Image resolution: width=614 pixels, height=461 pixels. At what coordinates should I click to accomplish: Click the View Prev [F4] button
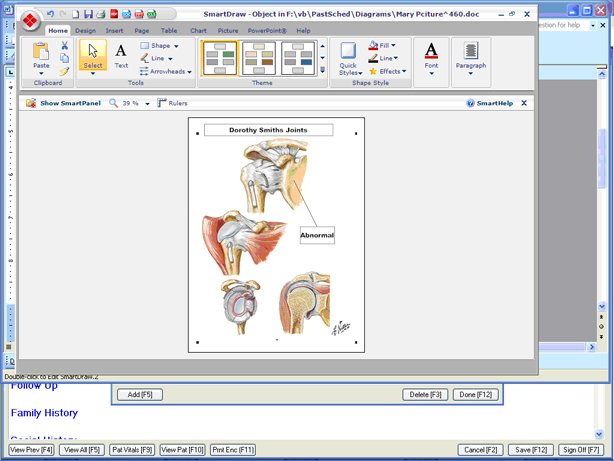pyautogui.click(x=31, y=450)
